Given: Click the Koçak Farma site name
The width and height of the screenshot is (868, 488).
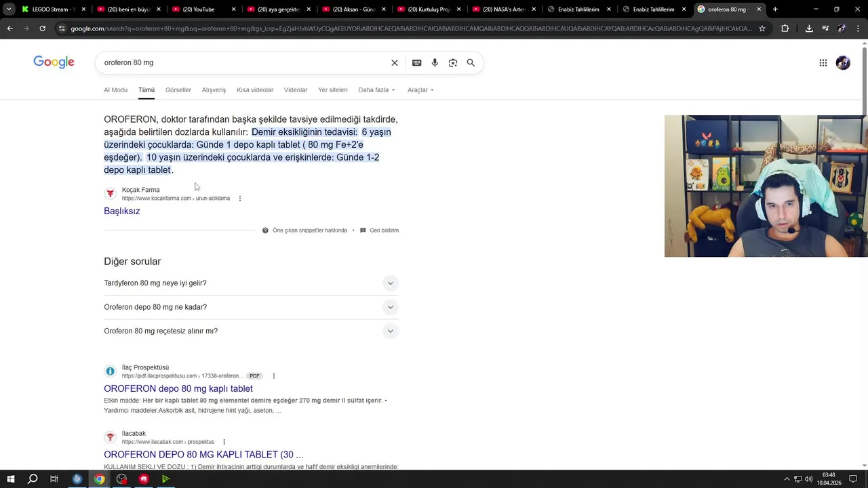Looking at the screenshot, I should (140, 190).
